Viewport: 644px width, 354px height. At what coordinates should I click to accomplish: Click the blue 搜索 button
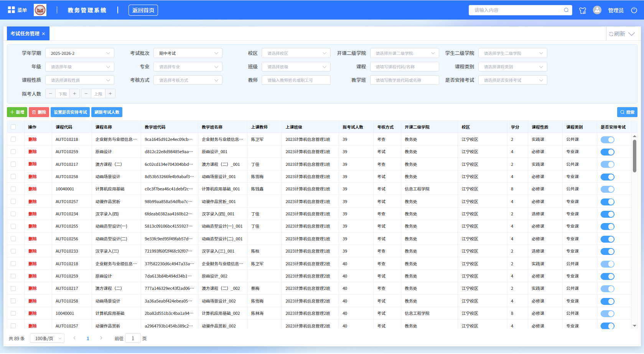627,112
